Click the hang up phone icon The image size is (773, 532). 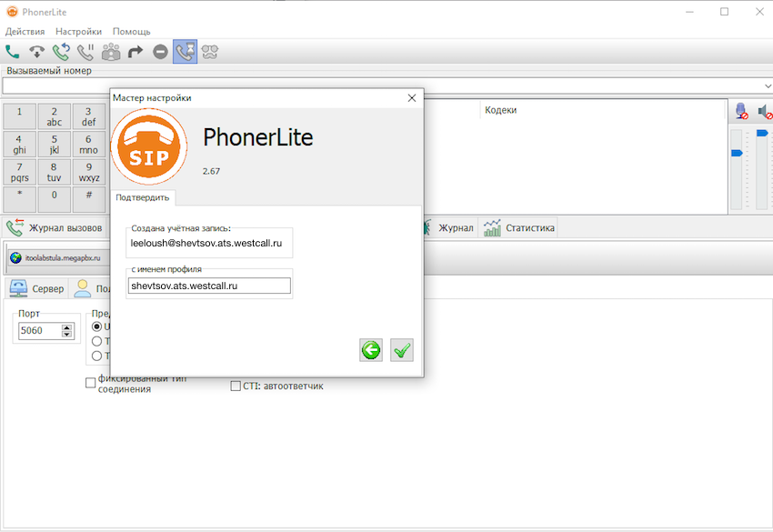pos(37,51)
